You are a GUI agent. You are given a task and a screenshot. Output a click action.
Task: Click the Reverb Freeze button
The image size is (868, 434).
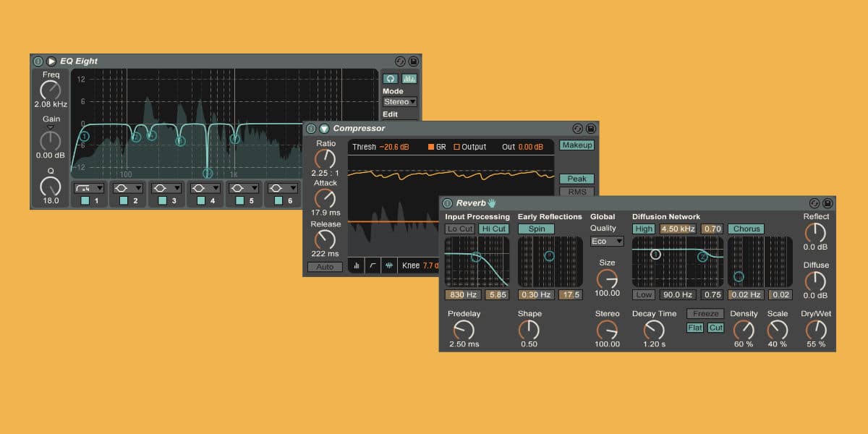point(705,314)
